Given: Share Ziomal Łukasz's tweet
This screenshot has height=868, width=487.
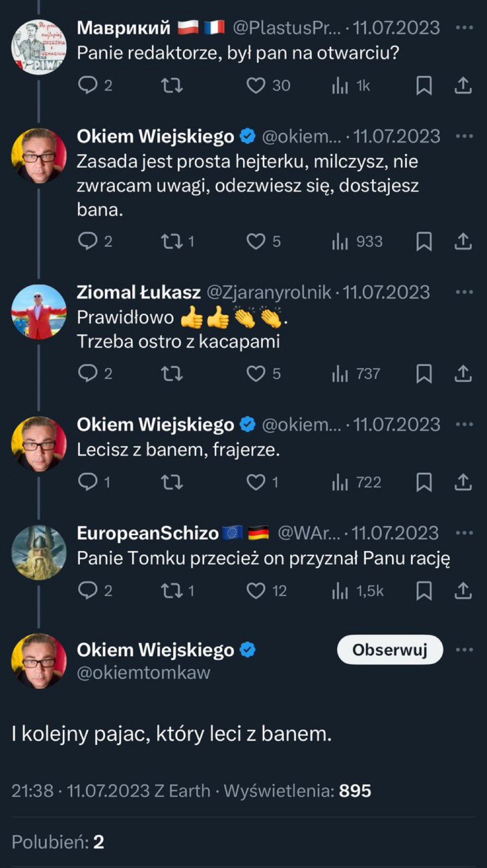Looking at the screenshot, I should click(x=463, y=374).
